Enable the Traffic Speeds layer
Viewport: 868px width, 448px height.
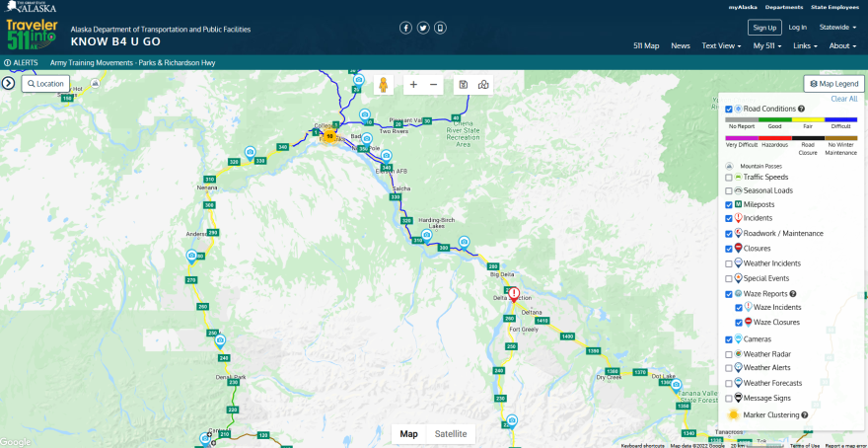click(729, 178)
